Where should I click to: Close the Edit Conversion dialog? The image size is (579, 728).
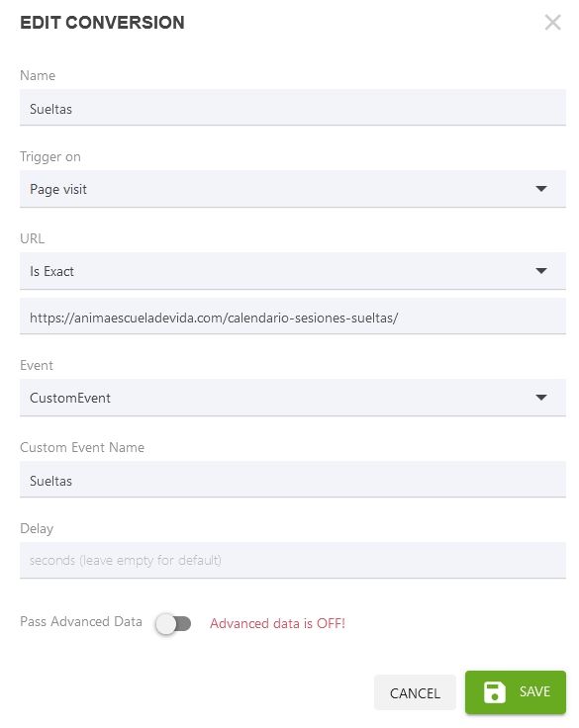(552, 22)
